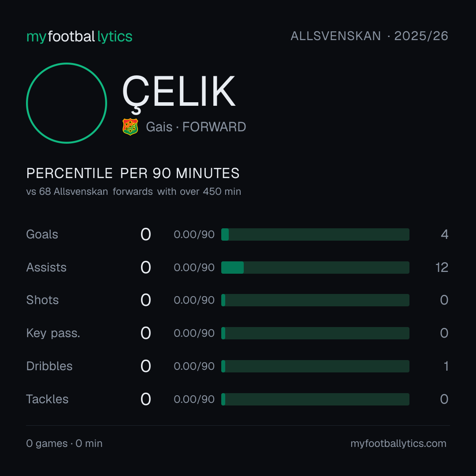
Task: Click the Tackles 0.00/90 rate value
Action: click(194, 399)
